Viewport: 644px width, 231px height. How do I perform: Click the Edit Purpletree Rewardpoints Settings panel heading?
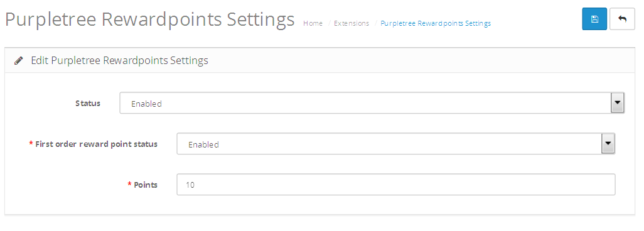tap(119, 61)
